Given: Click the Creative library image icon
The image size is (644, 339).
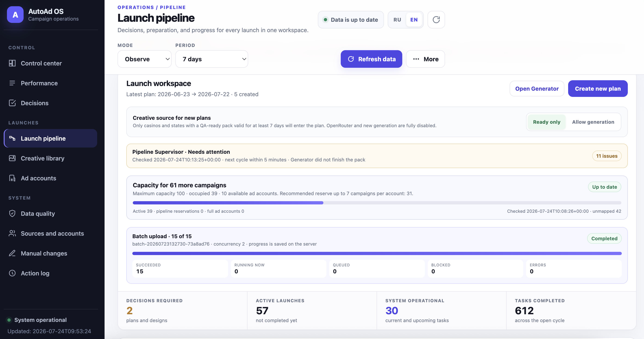Looking at the screenshot, I should 12,158.
